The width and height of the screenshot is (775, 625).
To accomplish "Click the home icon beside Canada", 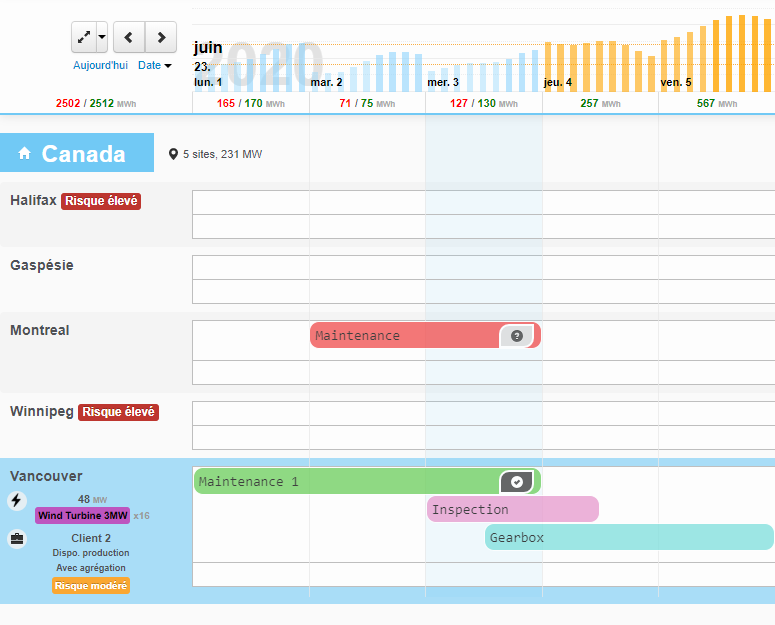I will click(x=25, y=154).
